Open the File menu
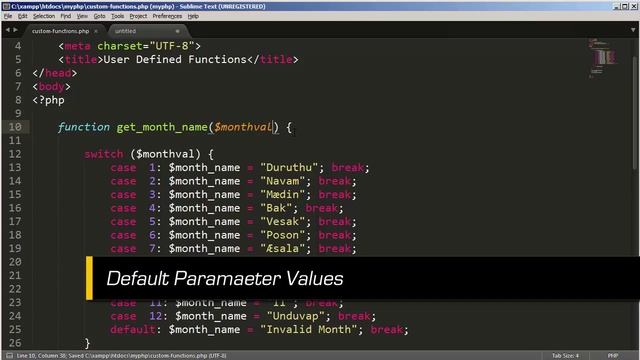Image resolution: width=640 pixels, height=360 pixels. (x=8, y=16)
